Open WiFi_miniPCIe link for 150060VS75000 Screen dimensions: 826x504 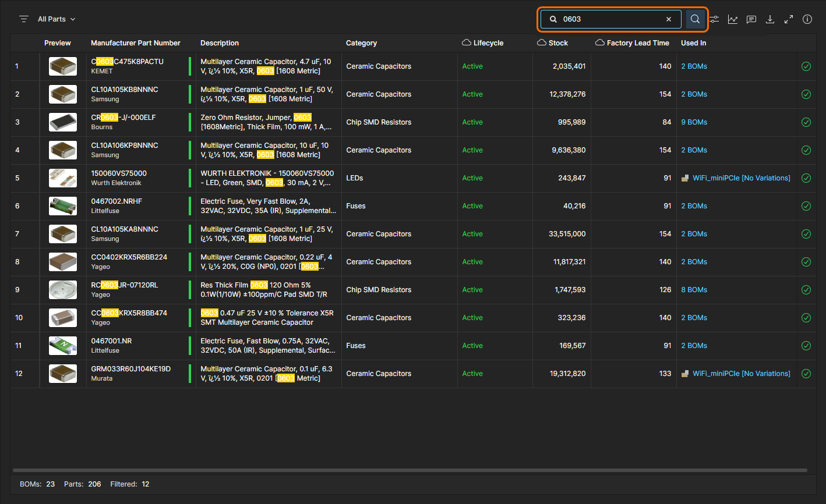coord(741,178)
